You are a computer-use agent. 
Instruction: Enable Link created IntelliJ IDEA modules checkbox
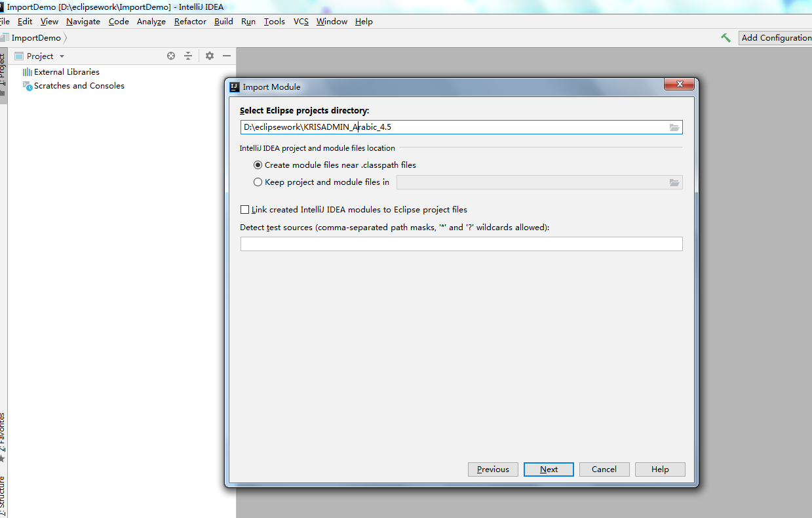[x=245, y=210]
